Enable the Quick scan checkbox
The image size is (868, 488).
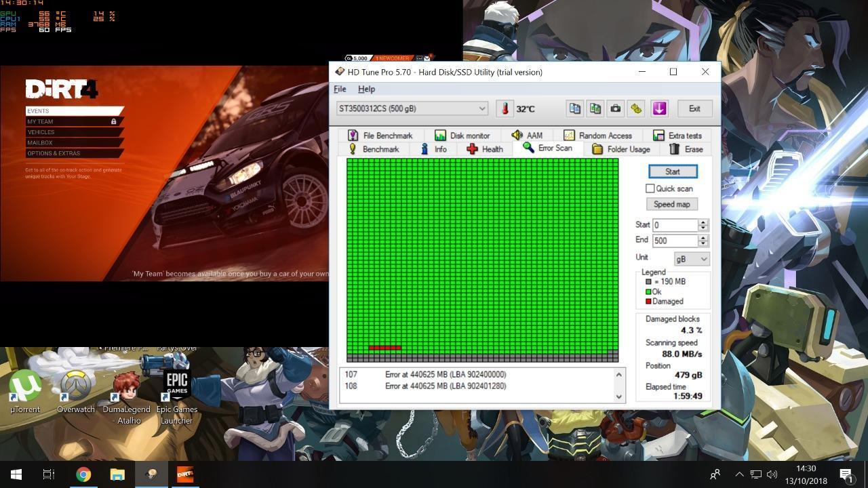[650, 188]
